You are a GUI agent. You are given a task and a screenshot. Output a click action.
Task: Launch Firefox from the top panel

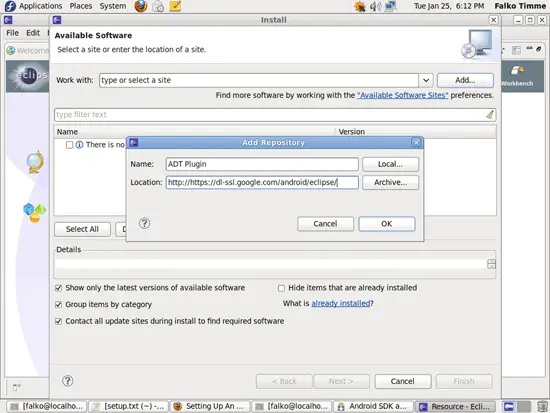(141, 6)
